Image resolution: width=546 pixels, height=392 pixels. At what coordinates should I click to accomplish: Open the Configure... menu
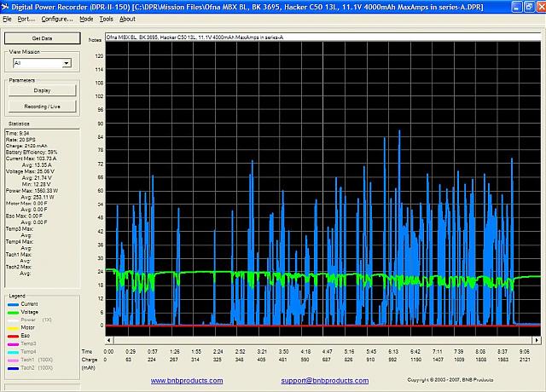point(57,18)
